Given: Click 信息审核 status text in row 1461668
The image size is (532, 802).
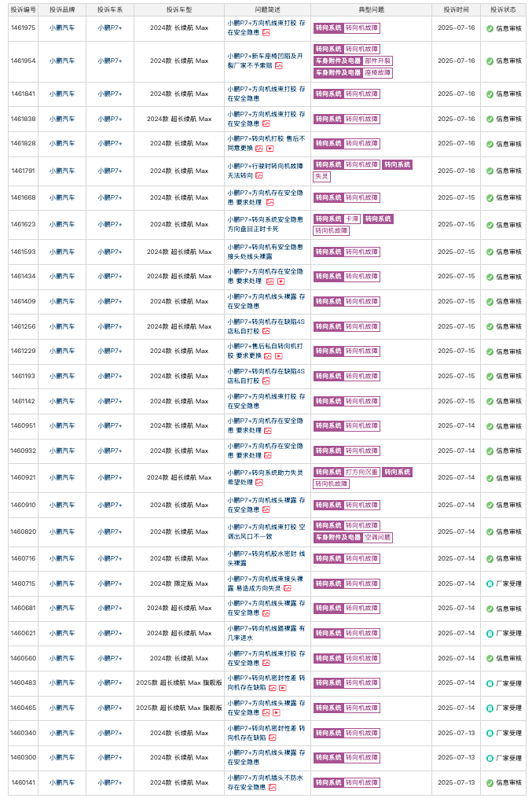Looking at the screenshot, I should click(x=509, y=198).
